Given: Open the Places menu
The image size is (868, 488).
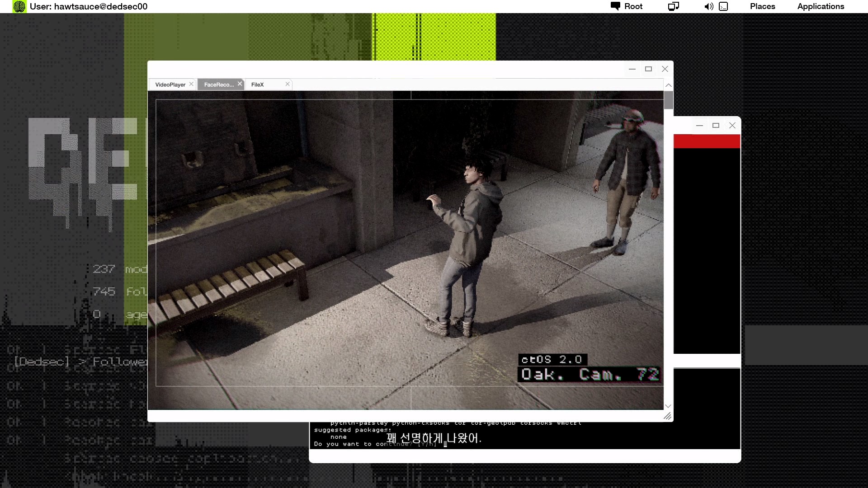Looking at the screenshot, I should (x=762, y=6).
